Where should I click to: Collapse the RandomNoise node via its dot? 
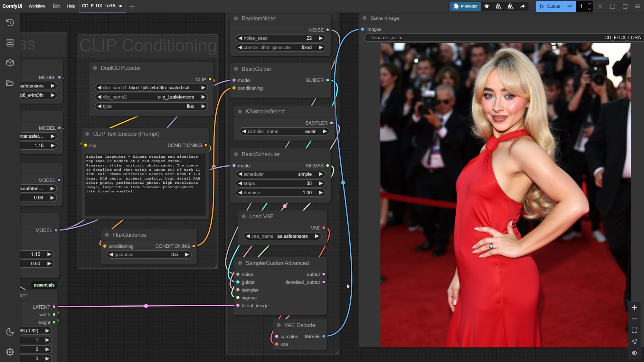[236, 19]
